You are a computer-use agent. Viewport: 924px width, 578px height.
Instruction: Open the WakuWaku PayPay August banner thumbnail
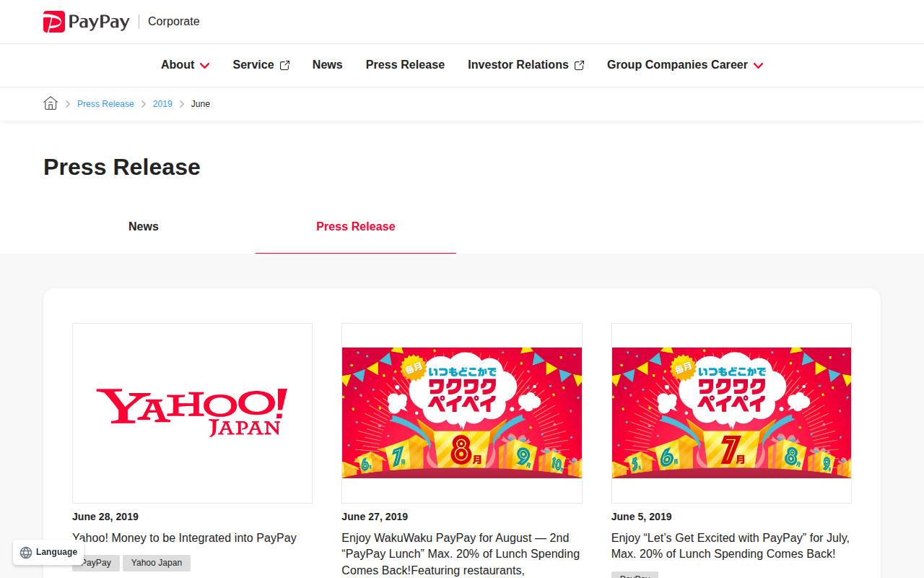462,413
